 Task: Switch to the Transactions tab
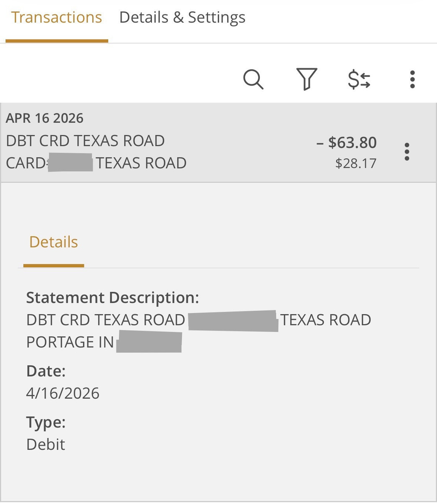pyautogui.click(x=56, y=18)
